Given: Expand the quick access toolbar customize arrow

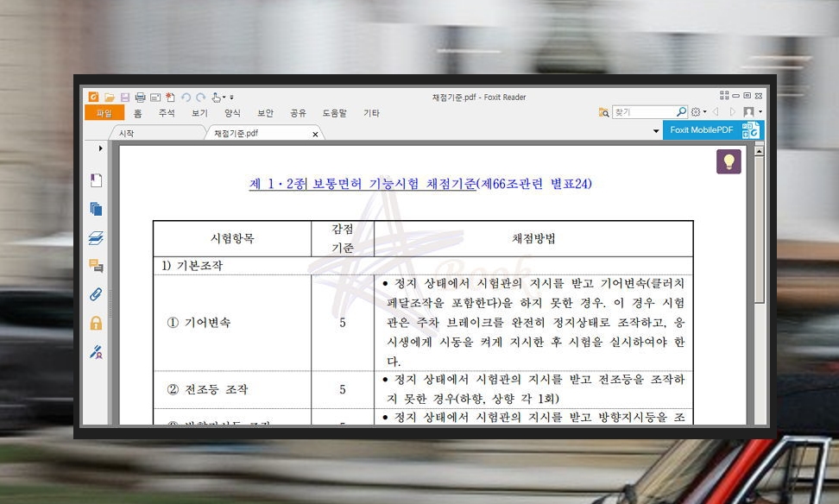Looking at the screenshot, I should 231,98.
